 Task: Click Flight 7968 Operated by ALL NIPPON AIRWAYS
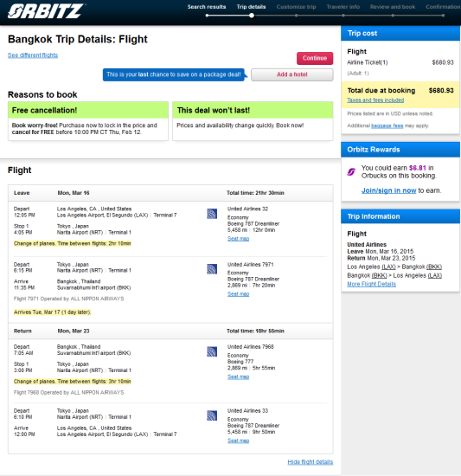pos(69,393)
